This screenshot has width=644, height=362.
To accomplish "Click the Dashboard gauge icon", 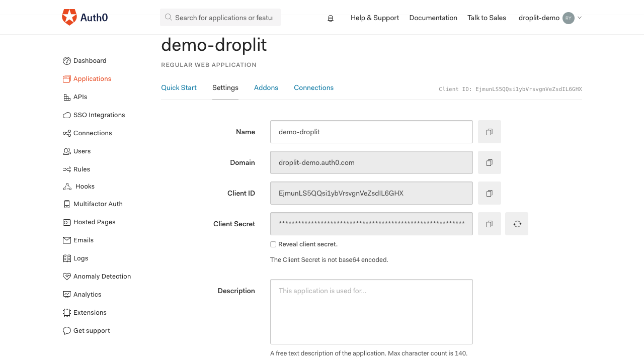I will tap(67, 61).
